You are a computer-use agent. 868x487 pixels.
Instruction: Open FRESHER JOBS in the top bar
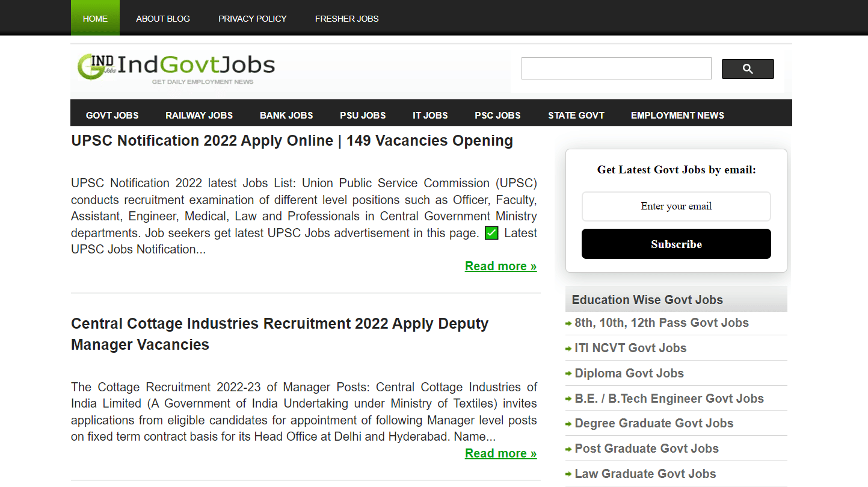(347, 19)
